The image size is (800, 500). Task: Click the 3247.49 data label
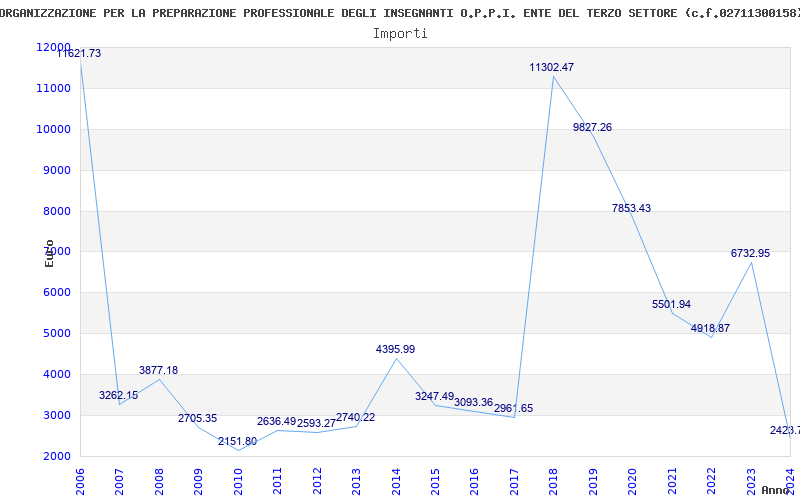pyautogui.click(x=434, y=396)
